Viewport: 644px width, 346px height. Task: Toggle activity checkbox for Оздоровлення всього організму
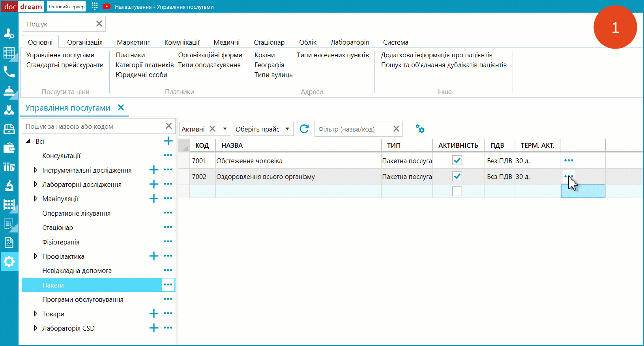(457, 176)
